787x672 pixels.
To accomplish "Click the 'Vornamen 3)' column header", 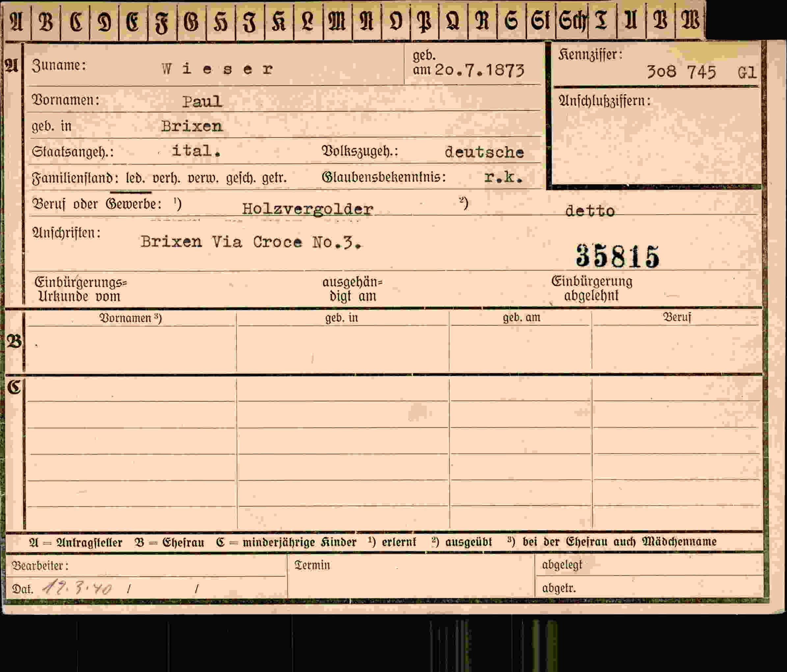I will coord(131,318).
